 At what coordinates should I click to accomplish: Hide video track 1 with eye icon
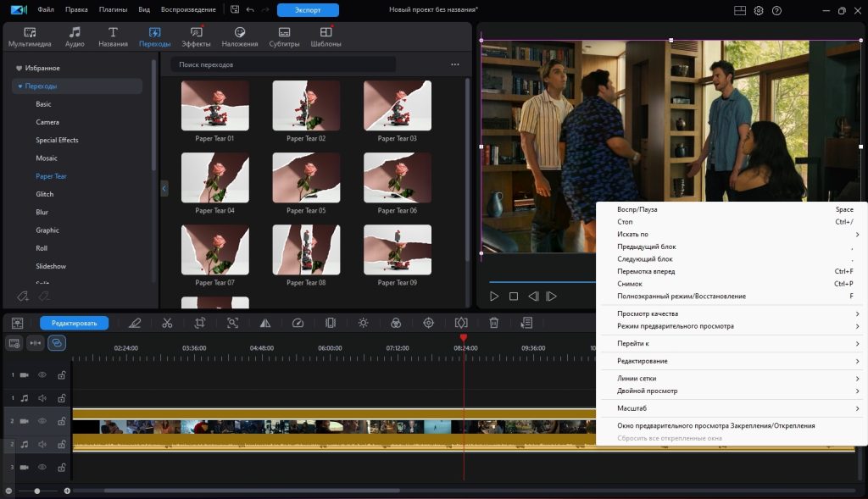click(42, 374)
